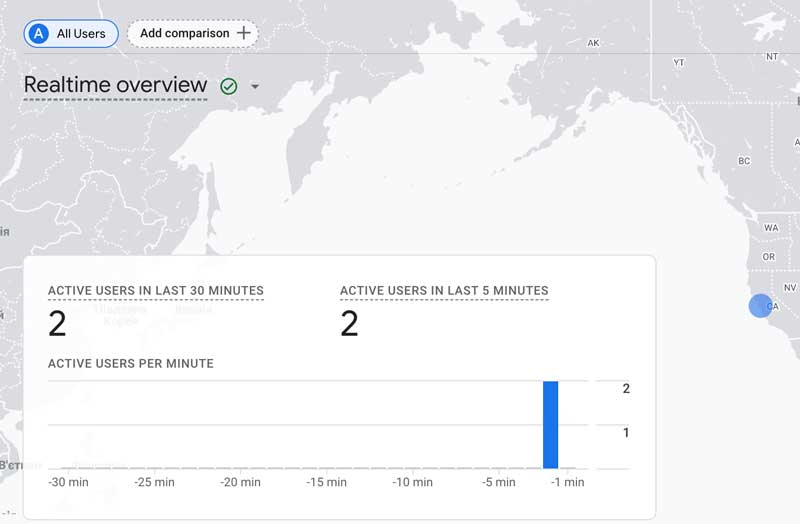This screenshot has width=800, height=524.
Task: Click the green checkmark status icon
Action: click(x=229, y=86)
